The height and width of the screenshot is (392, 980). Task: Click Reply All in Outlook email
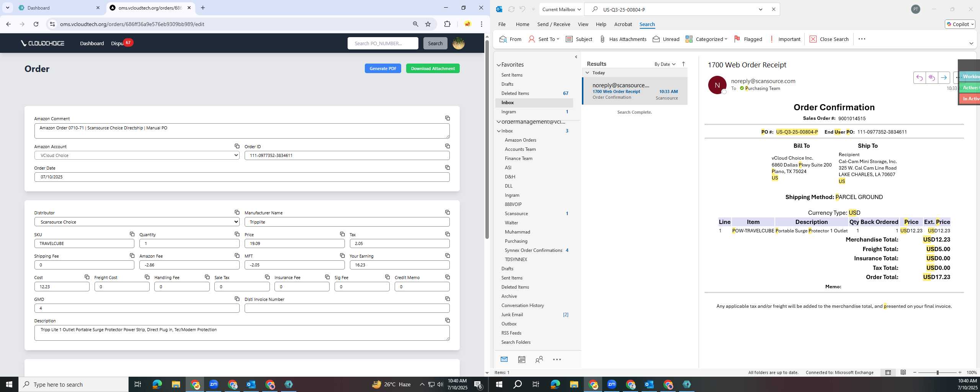932,78
